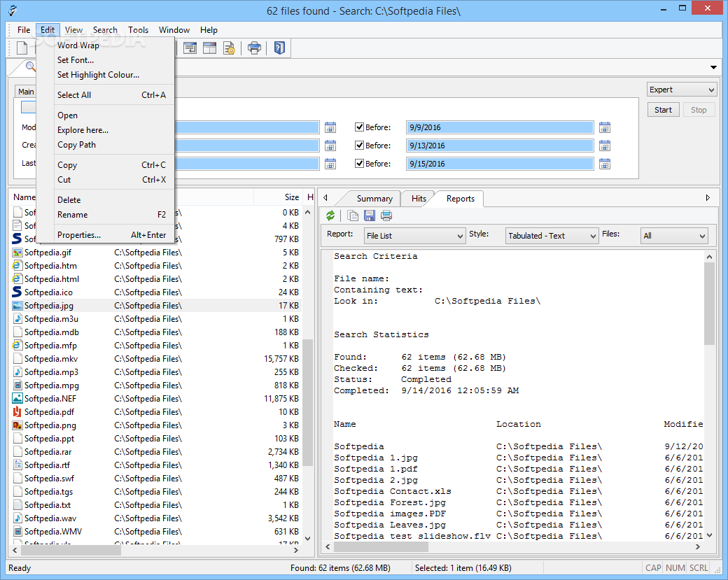Open the calendar next to Before 9/9/2016
Viewport: 728px width, 580px height.
pos(605,127)
